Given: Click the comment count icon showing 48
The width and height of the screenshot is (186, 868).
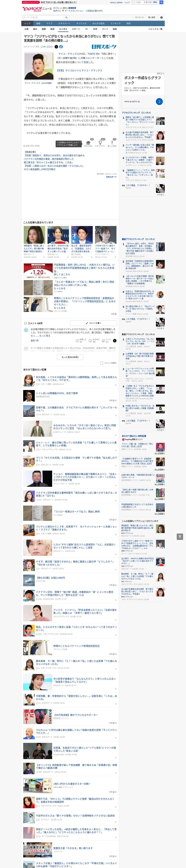Looking at the screenshot, I should [43, 47].
